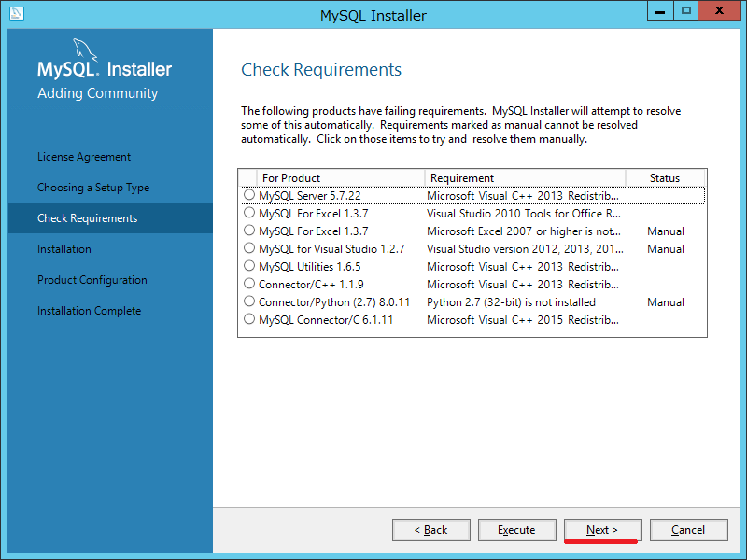Click Manual status for Connector/Python row

[x=666, y=302]
